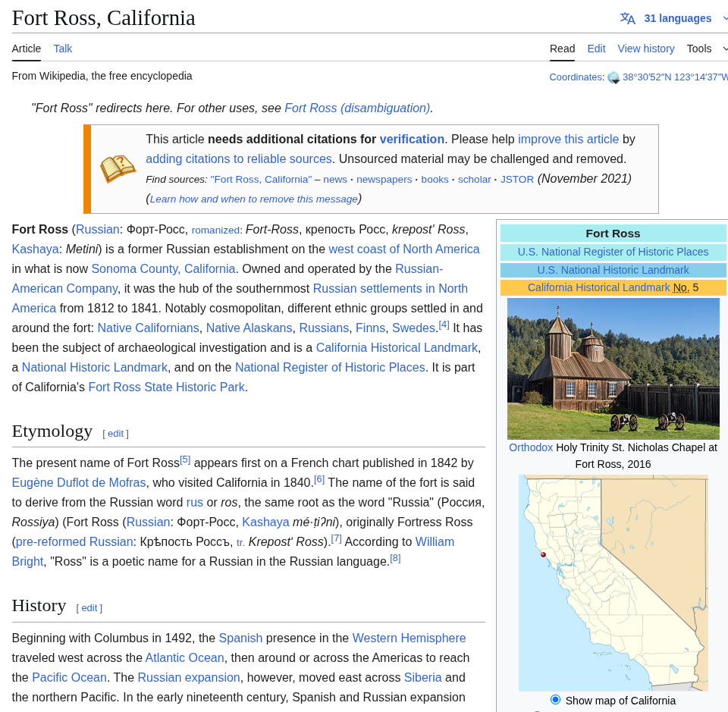Click the question book citation icon

(118, 169)
